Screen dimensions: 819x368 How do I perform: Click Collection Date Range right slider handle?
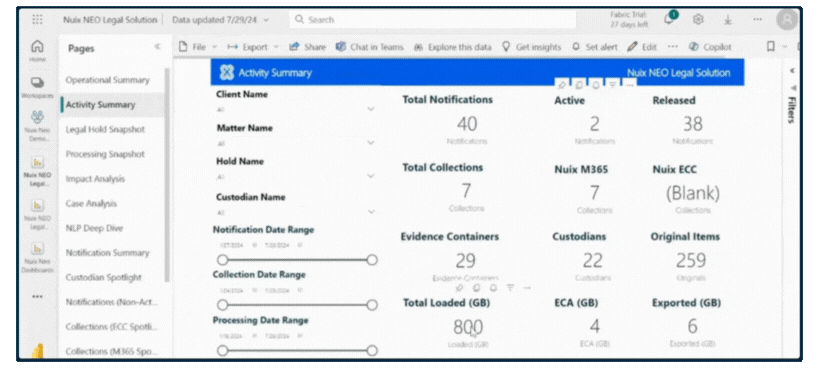[x=372, y=305]
